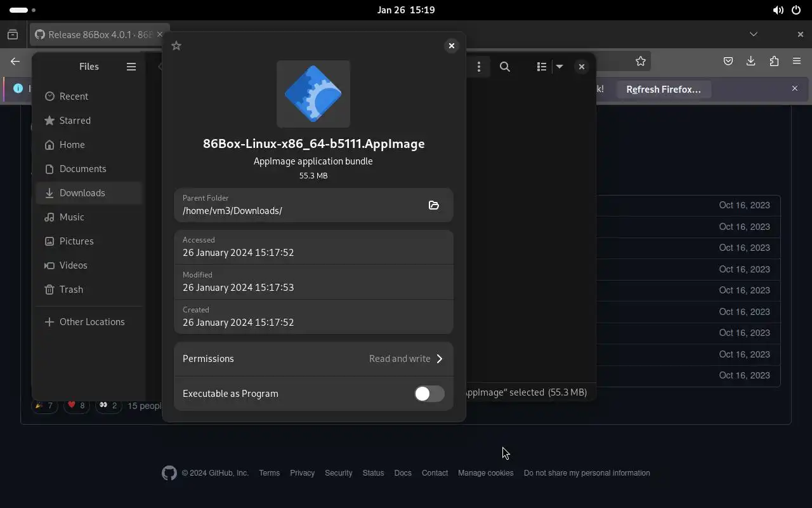
Task: Open Contact footer link
Action: [x=435, y=473]
